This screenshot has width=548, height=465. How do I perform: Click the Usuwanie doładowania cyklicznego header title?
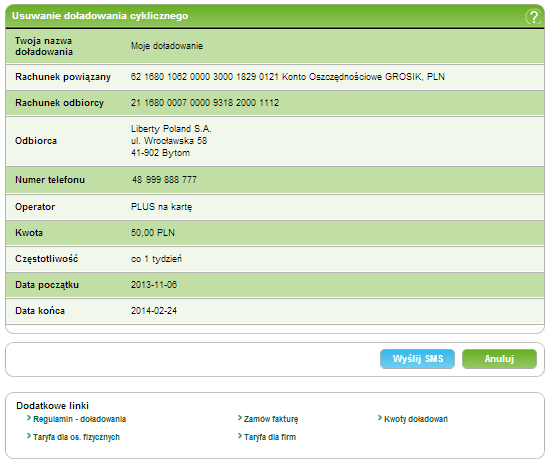(x=100, y=16)
